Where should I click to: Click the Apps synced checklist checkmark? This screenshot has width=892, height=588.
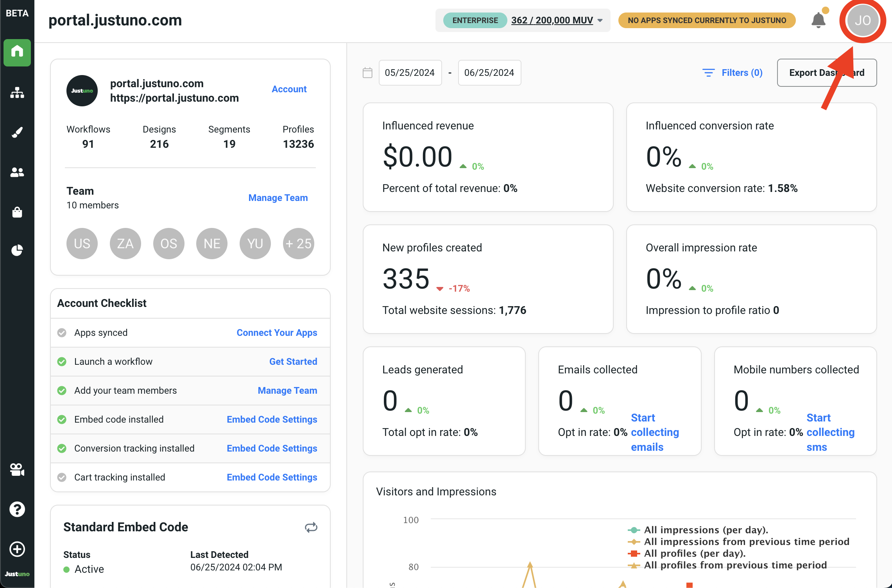click(x=62, y=333)
